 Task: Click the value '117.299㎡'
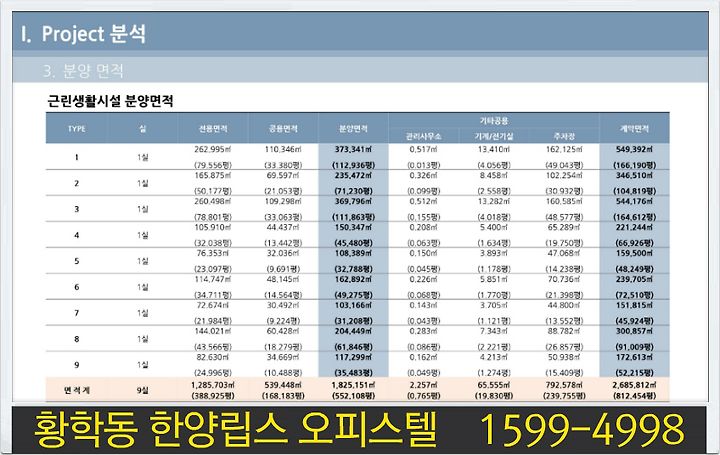tap(353, 357)
